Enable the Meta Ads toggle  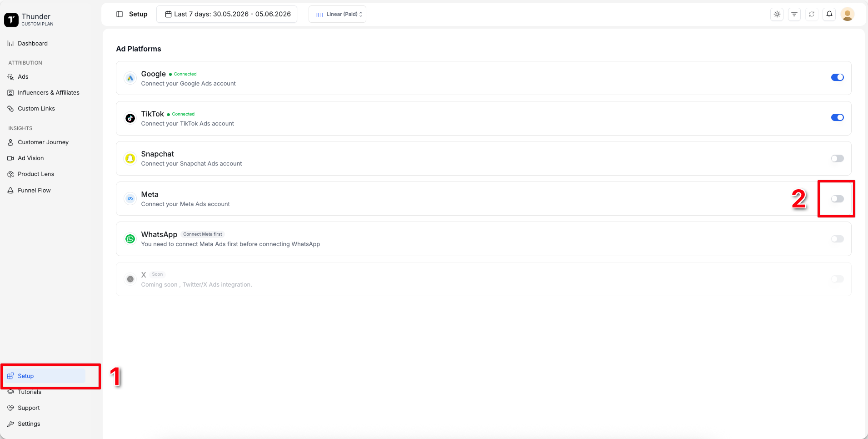(838, 199)
